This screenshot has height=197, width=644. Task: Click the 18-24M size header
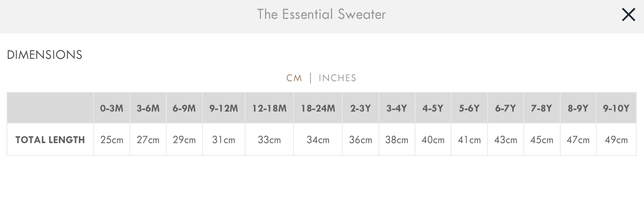[x=318, y=109]
